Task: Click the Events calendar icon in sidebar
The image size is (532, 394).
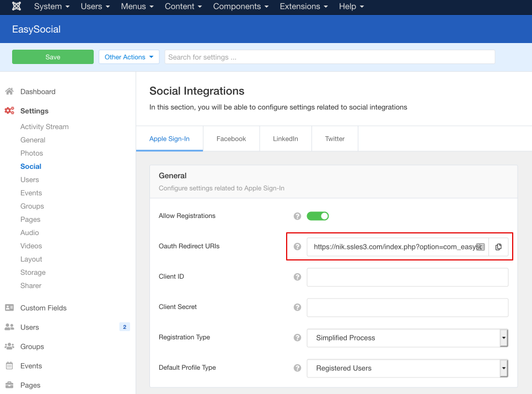Action: tap(9, 365)
